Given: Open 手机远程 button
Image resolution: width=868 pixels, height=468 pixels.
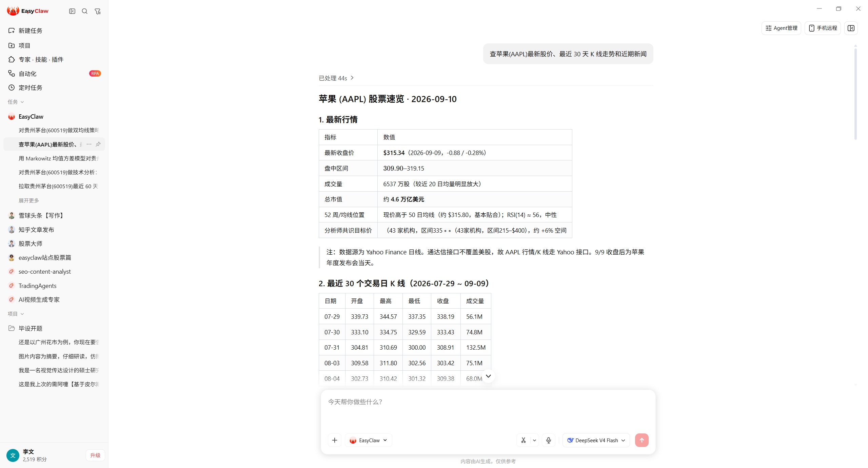Looking at the screenshot, I should [x=823, y=28].
